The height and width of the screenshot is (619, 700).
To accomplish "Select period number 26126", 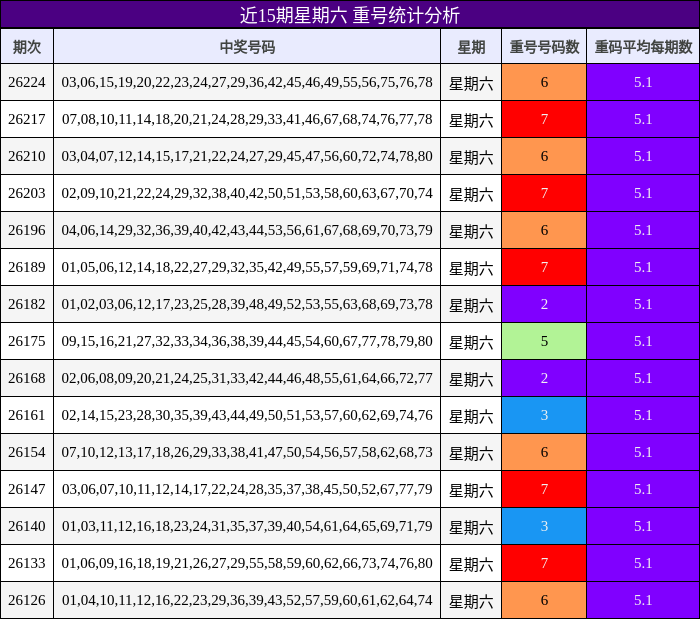I will (x=27, y=601).
